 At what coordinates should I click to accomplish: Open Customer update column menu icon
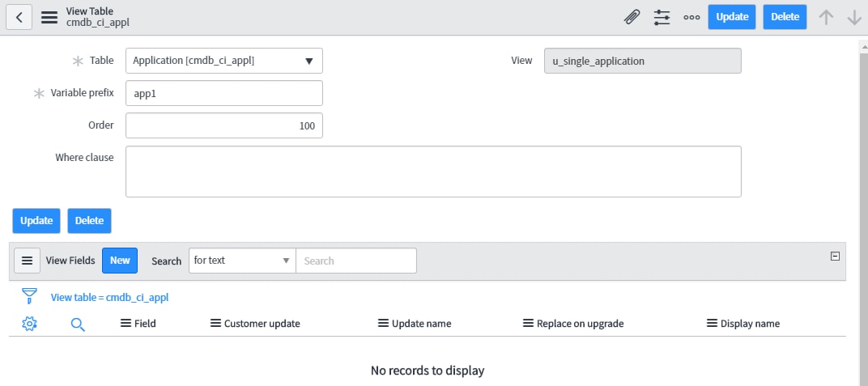[216, 323]
